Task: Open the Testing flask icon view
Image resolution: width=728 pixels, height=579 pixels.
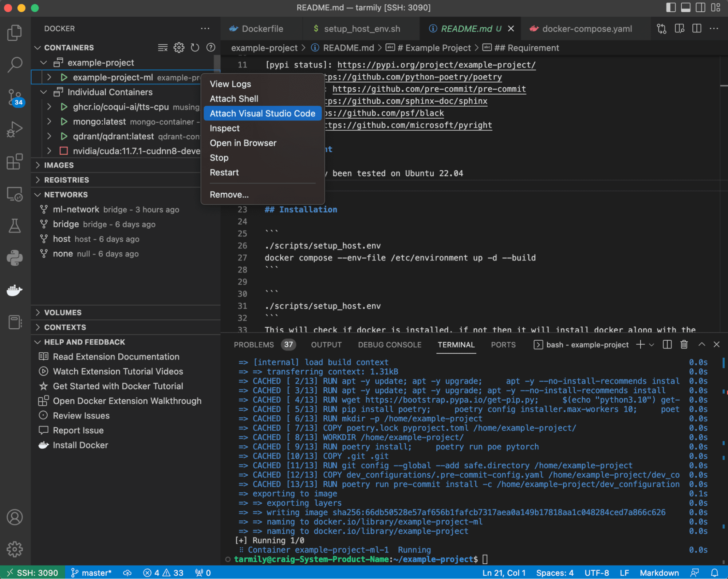Action: pyautogui.click(x=15, y=226)
